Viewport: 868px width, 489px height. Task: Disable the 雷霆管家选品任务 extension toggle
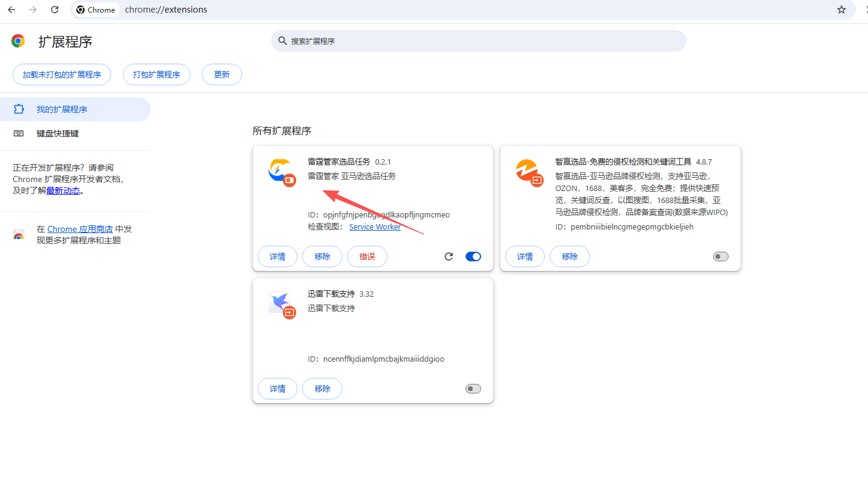pos(473,257)
